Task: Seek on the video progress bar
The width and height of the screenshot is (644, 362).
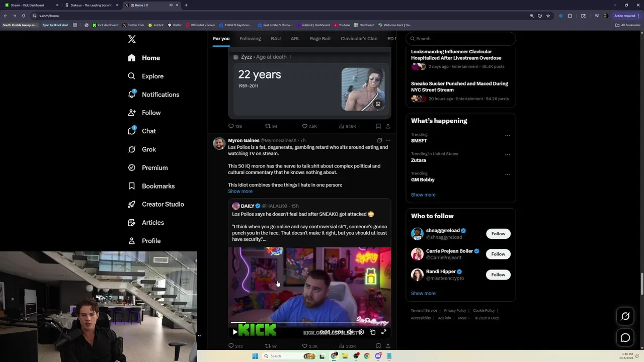Action: [x=309, y=323]
